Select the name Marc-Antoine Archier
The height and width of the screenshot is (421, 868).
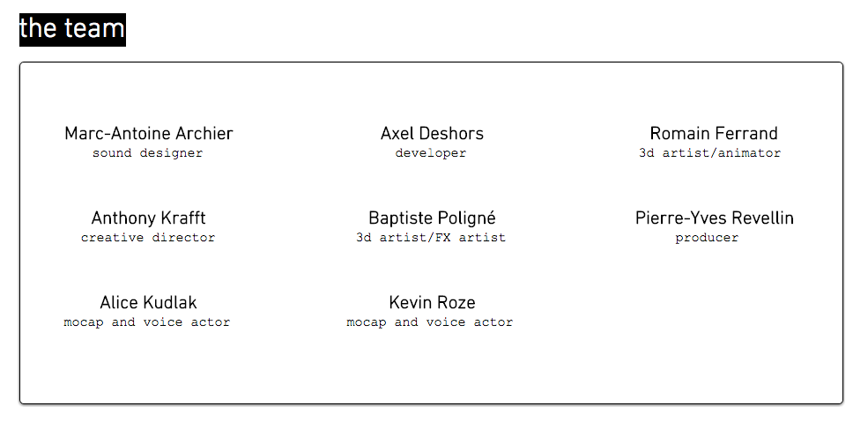[148, 133]
